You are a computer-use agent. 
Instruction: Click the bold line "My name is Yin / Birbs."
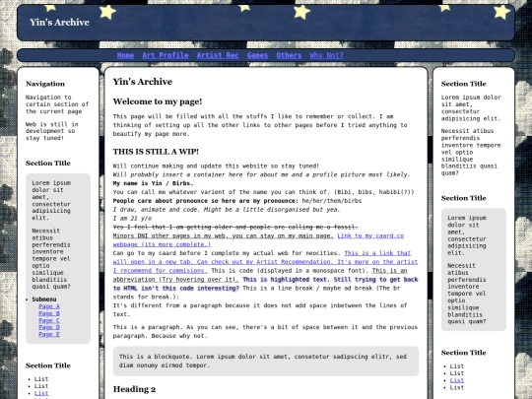pyautogui.click(x=153, y=183)
